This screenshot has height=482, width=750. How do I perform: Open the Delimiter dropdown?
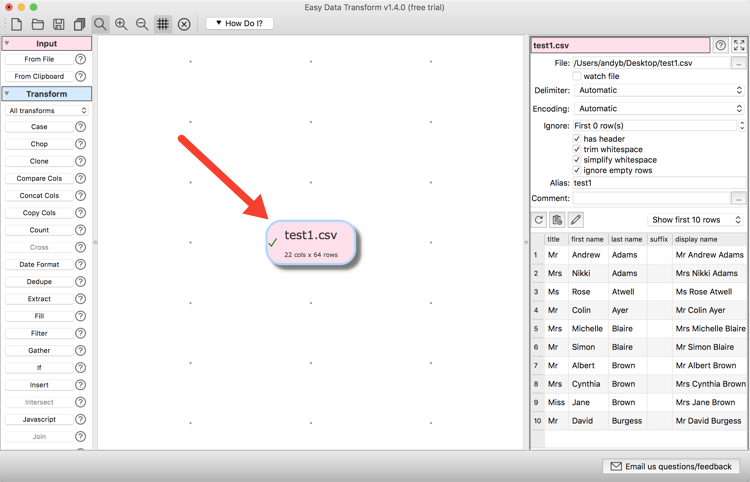pyautogui.click(x=660, y=90)
